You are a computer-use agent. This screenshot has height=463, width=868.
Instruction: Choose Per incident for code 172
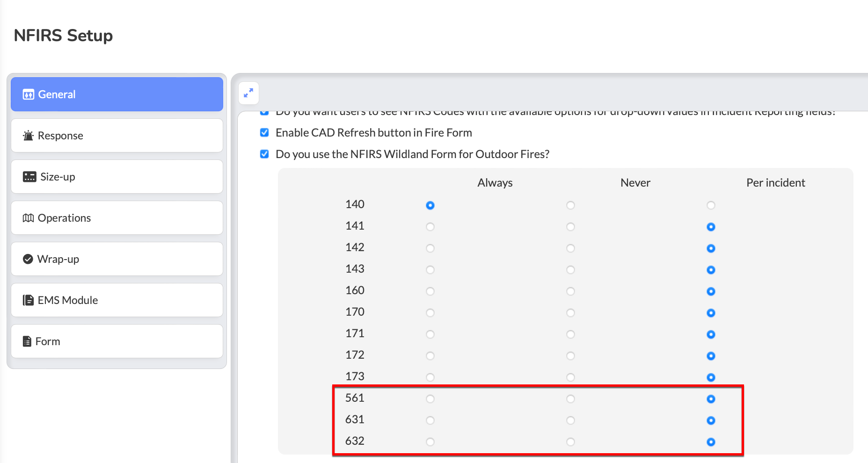(x=711, y=356)
